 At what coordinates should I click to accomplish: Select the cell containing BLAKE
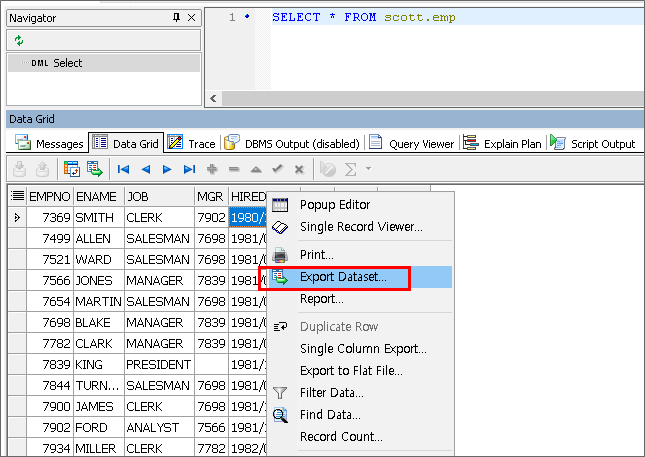pyautogui.click(x=99, y=322)
